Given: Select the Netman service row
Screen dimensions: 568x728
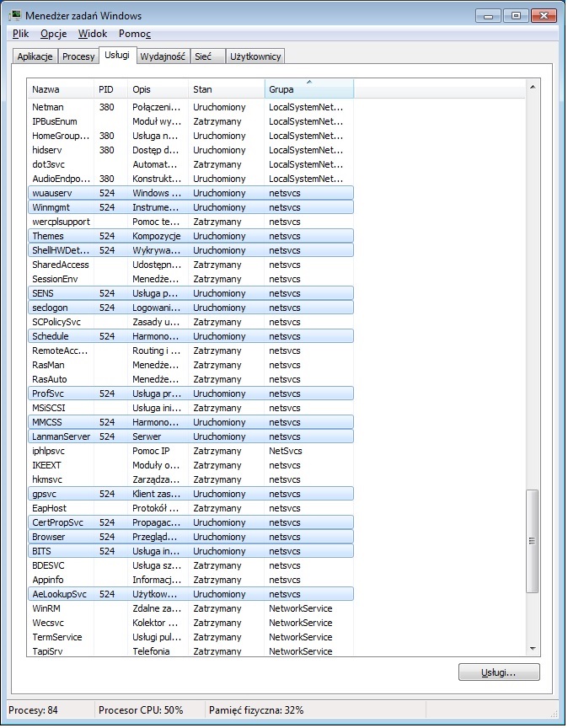Looking at the screenshot, I should [190, 107].
